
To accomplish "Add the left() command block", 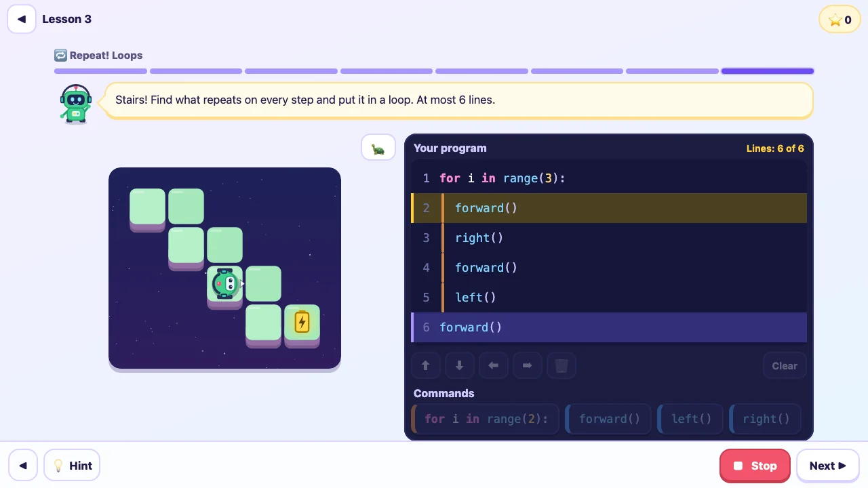I will coord(690,419).
